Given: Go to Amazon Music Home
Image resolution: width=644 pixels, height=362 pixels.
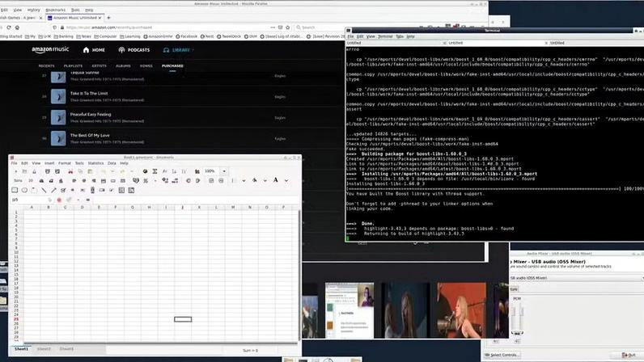Looking at the screenshot, I should [94, 50].
